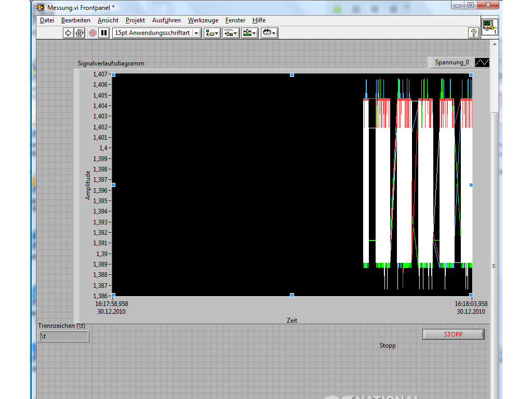
Task: Click the Spannung_0 legend label
Action: click(x=451, y=62)
